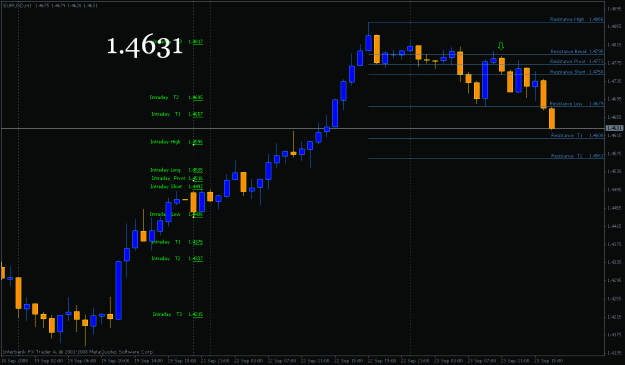The image size is (625, 365).
Task: Click the green down arrow marker
Action: (501, 46)
